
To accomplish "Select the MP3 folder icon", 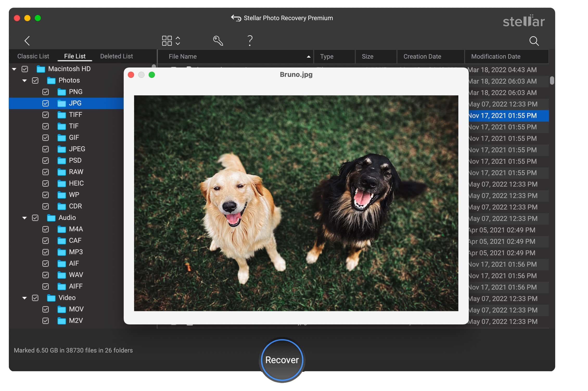I will pyautogui.click(x=62, y=252).
